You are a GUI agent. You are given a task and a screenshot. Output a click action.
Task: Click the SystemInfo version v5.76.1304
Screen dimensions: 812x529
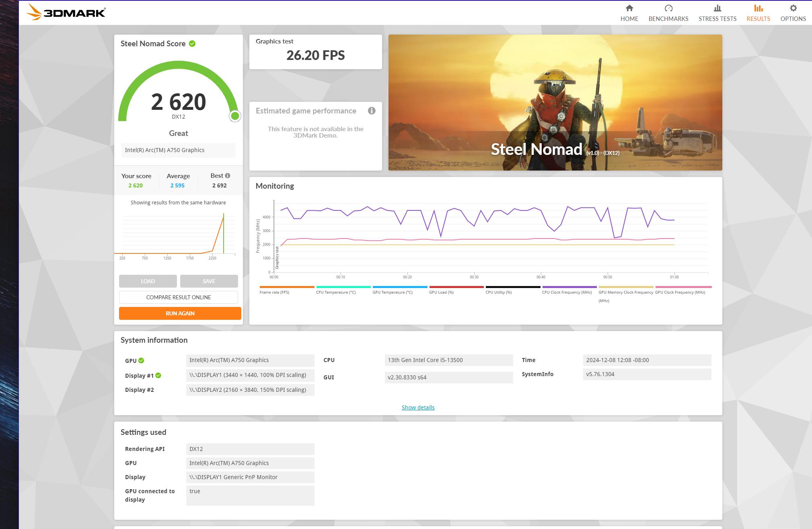[x=647, y=374]
